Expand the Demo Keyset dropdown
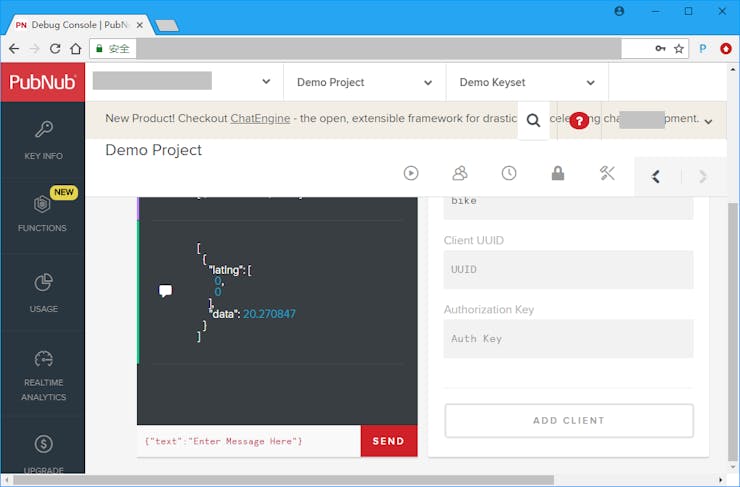740x487 pixels. (x=590, y=83)
